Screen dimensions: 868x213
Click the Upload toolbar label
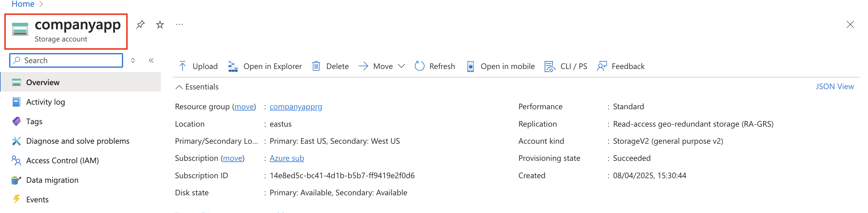[205, 66]
